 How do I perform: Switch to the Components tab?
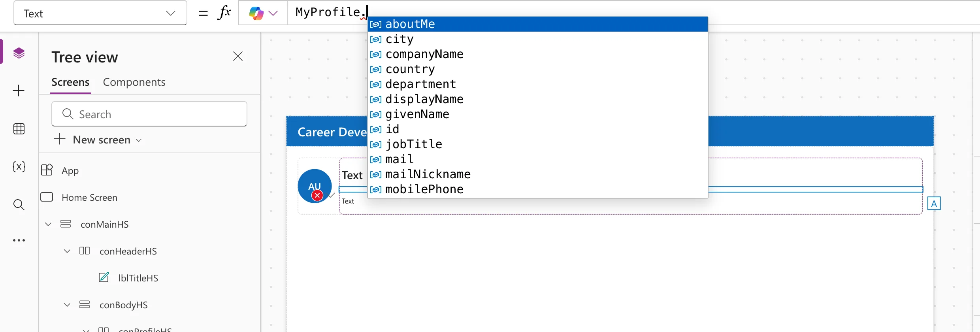pos(134,82)
